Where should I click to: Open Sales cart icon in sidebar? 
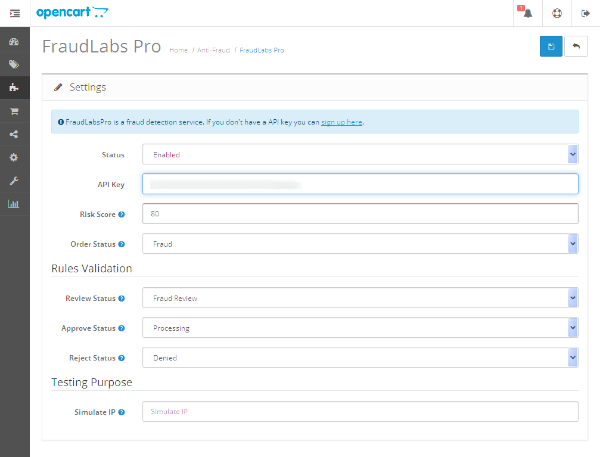14,111
